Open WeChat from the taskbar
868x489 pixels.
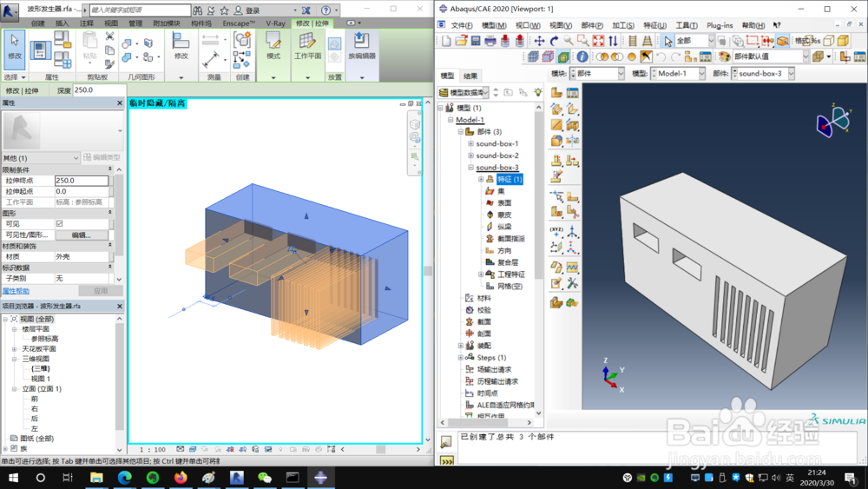(265, 478)
